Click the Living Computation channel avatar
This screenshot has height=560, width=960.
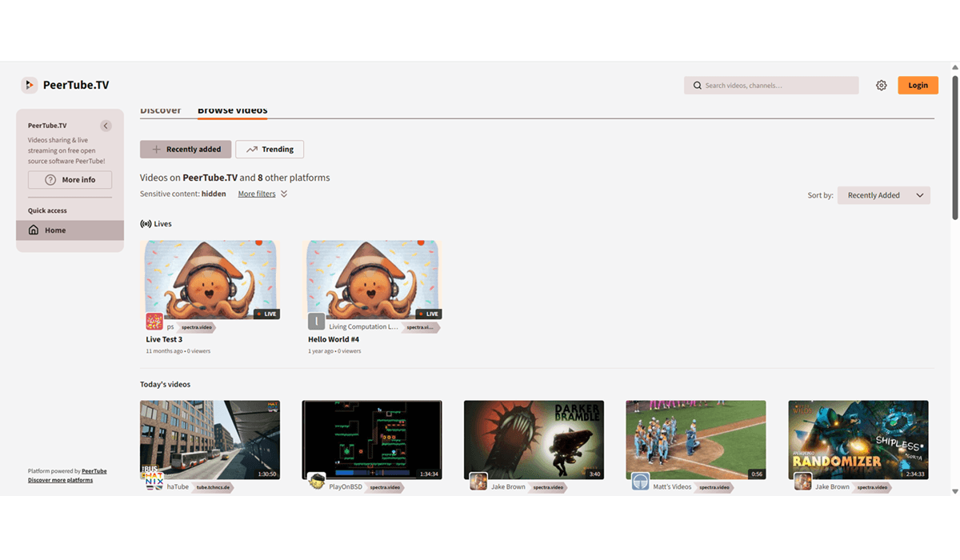(317, 322)
